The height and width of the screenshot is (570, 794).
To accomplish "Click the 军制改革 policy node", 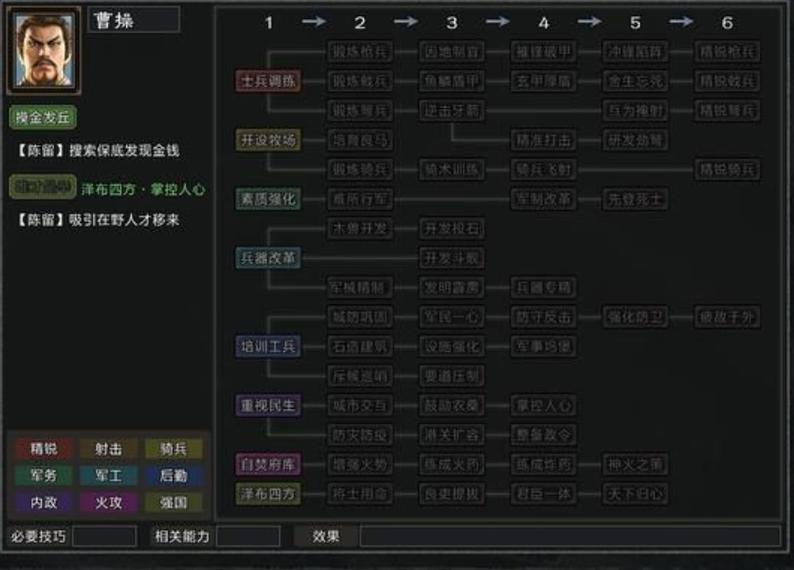I will tap(543, 199).
